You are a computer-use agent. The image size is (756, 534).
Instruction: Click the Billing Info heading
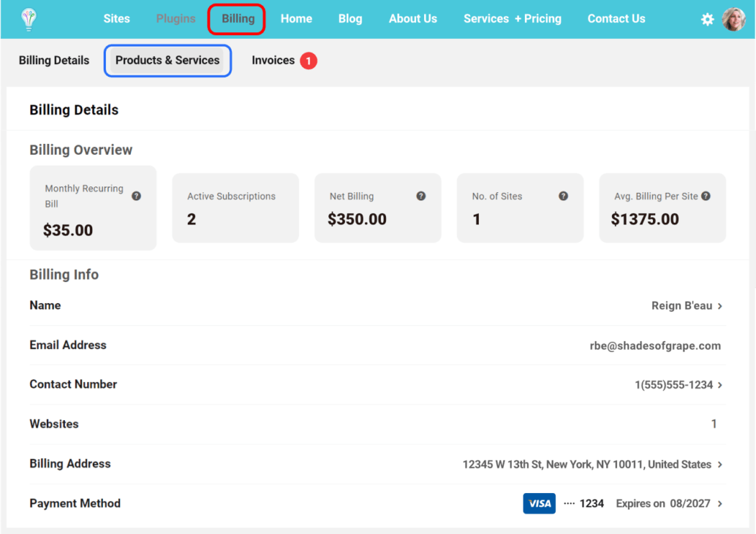coord(64,274)
